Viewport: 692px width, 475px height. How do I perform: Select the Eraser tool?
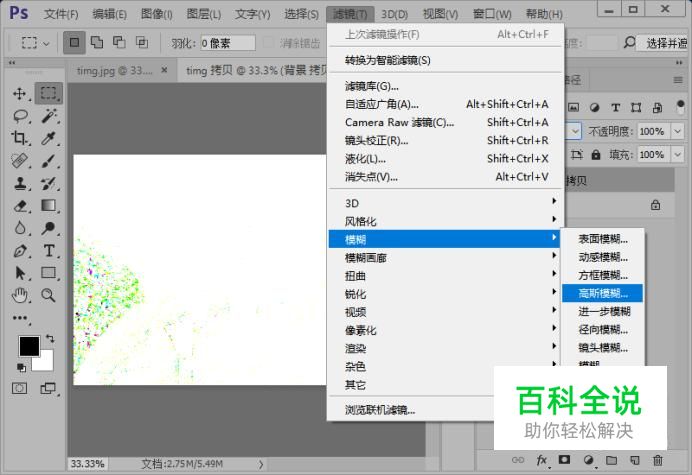point(20,206)
